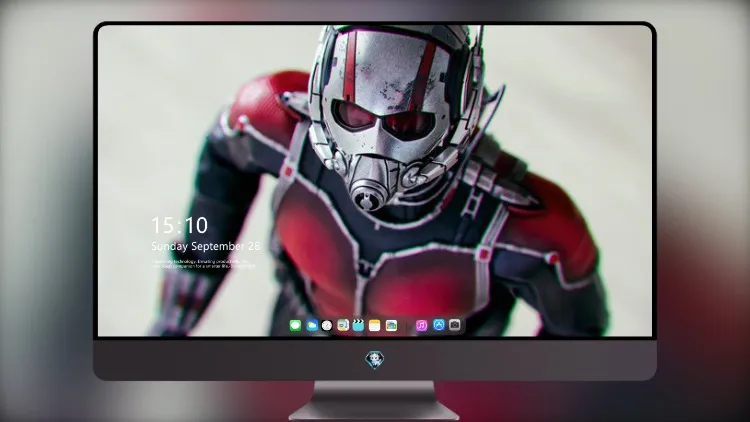The width and height of the screenshot is (750, 422).
Task: Click the monitor's chin logo badge
Action: 375,360
